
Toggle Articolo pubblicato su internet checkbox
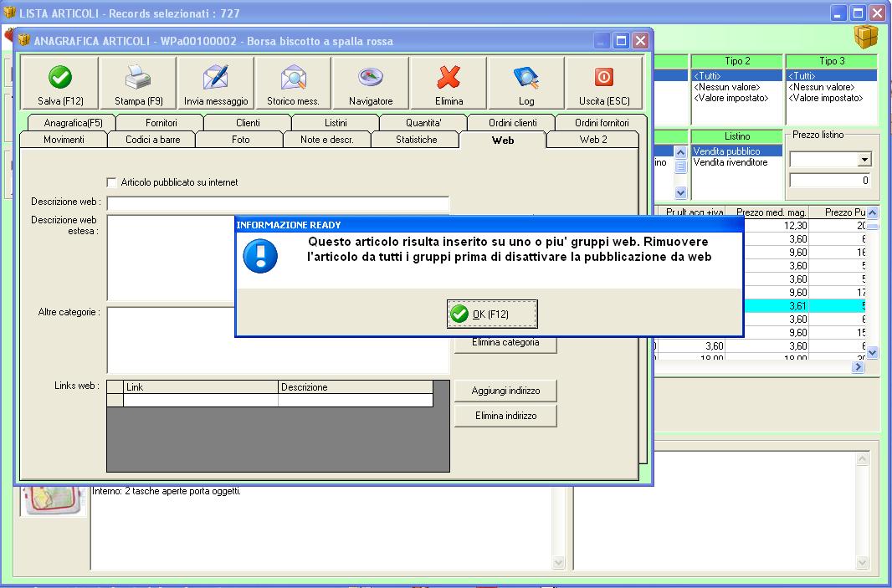click(112, 182)
